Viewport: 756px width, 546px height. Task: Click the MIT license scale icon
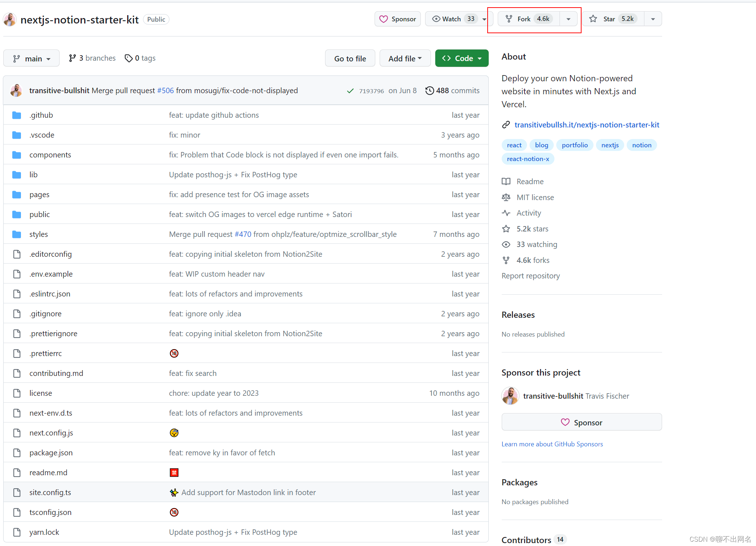coord(506,198)
